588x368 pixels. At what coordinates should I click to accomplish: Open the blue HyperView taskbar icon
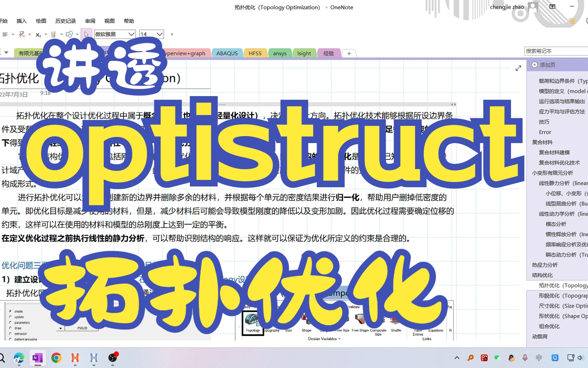point(94,358)
